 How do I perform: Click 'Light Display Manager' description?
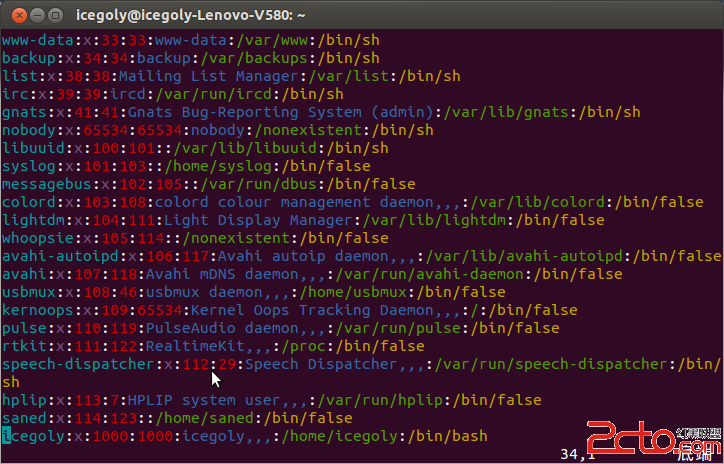pyautogui.click(x=258, y=220)
